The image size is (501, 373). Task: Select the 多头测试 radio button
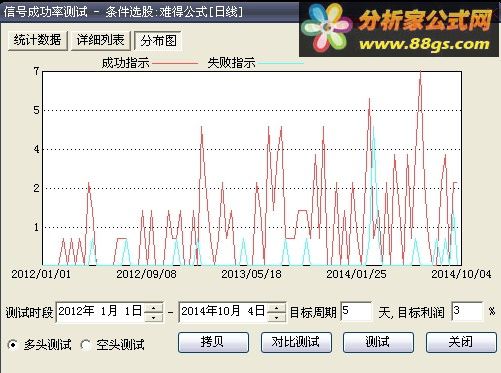coord(13,344)
